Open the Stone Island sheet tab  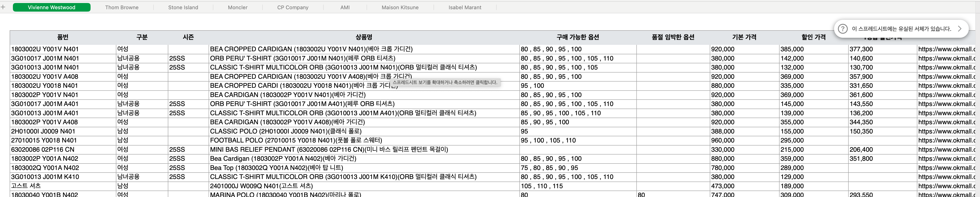pos(183,7)
